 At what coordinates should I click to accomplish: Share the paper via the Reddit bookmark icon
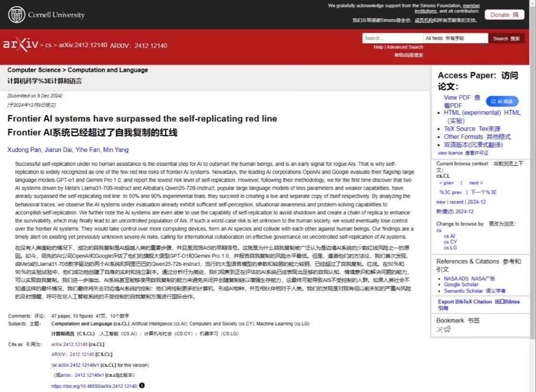pos(447,330)
